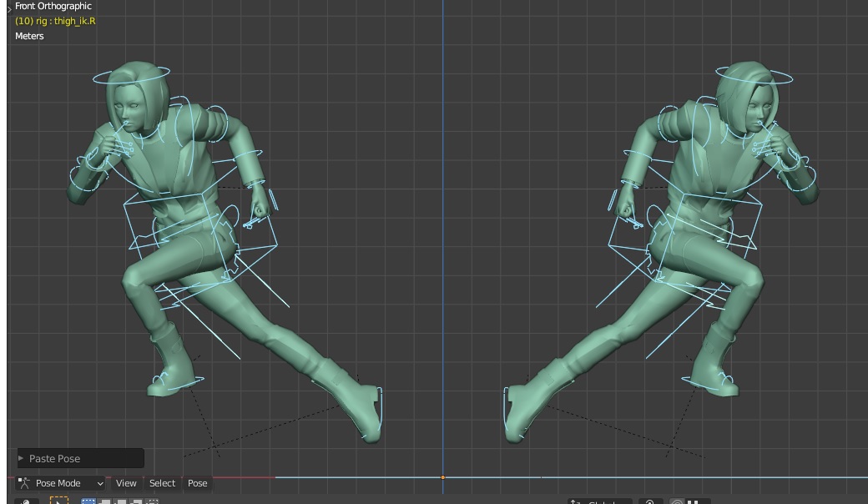The height and width of the screenshot is (504, 868).
Task: Open the Select menu
Action: point(162,483)
